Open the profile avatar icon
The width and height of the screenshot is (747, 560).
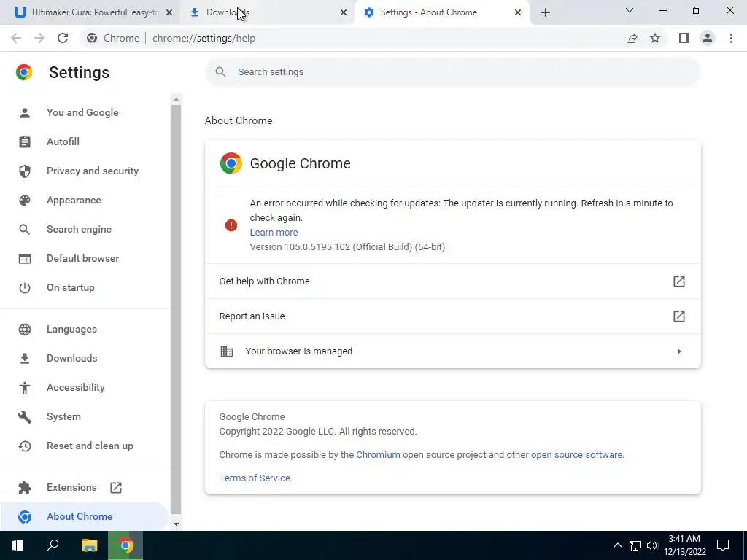[708, 38]
